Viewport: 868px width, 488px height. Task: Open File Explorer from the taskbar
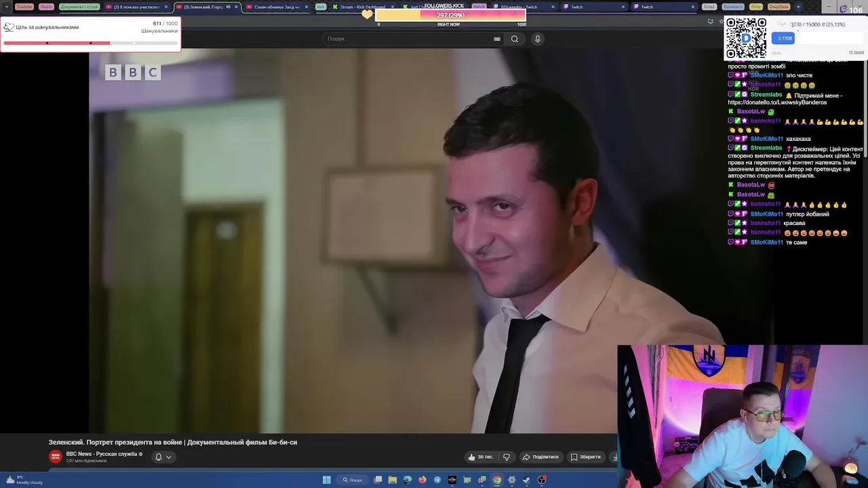pos(393,480)
